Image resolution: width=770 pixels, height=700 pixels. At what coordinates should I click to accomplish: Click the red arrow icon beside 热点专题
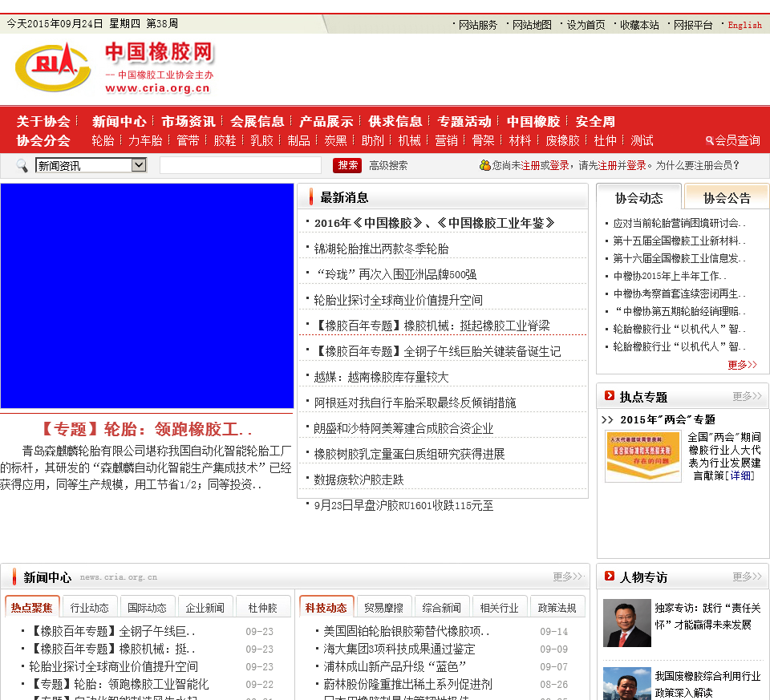[610, 395]
